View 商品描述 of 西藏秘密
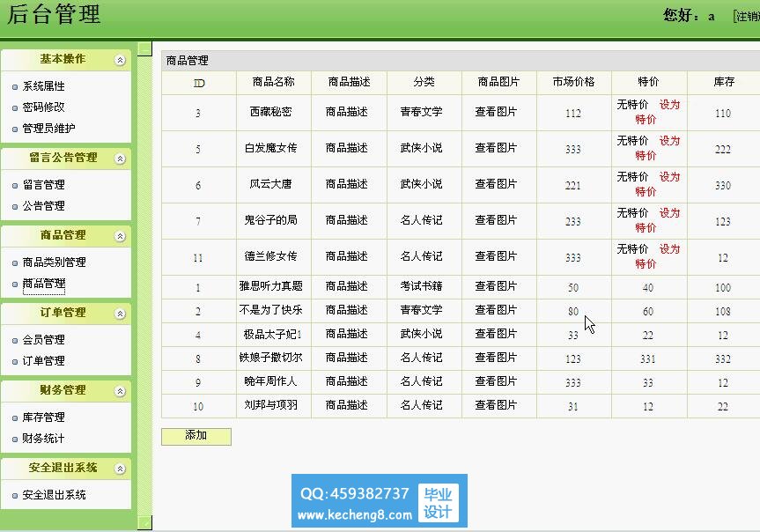The width and height of the screenshot is (760, 532). pos(347,112)
